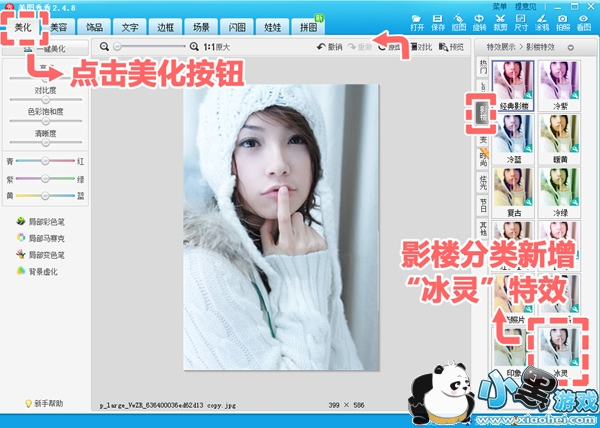This screenshot has height=428, width=600.
Task: Select the 抠图 cutout tool
Action: tap(458, 23)
